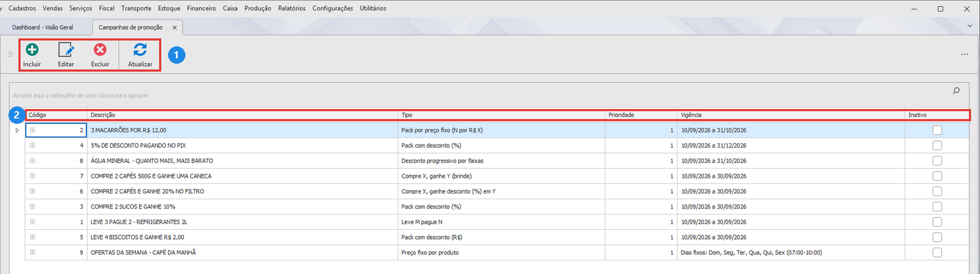Click the toolbar drag grip handle
The width and height of the screenshot is (980, 274).
[10, 55]
